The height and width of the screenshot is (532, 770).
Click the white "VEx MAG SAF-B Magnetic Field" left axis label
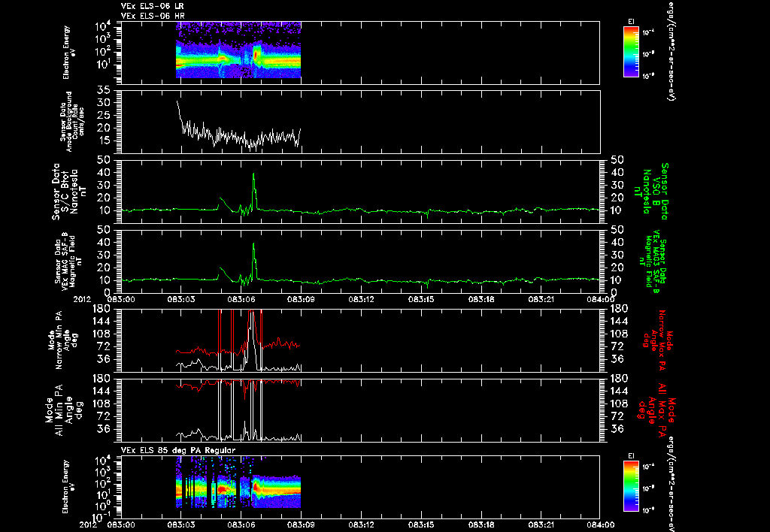pos(68,260)
